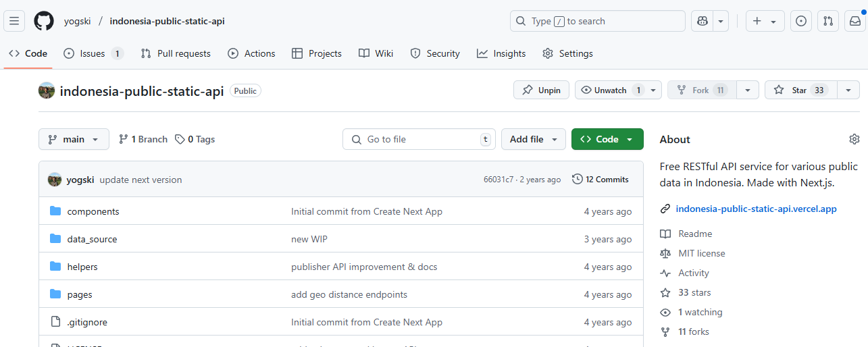This screenshot has height=347, width=868.
Task: Open the Pull requests shortcut icon in header
Action: 828,21
